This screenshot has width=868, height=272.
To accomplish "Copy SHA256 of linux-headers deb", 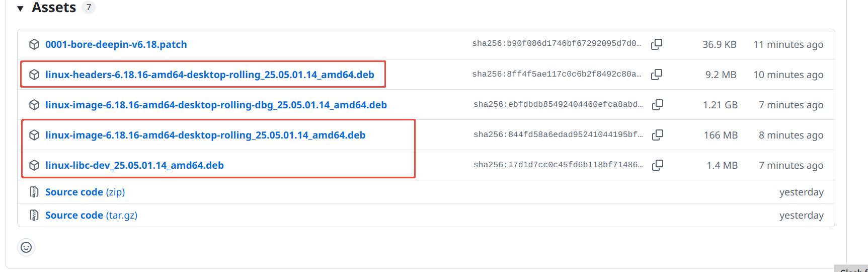I will 656,75.
